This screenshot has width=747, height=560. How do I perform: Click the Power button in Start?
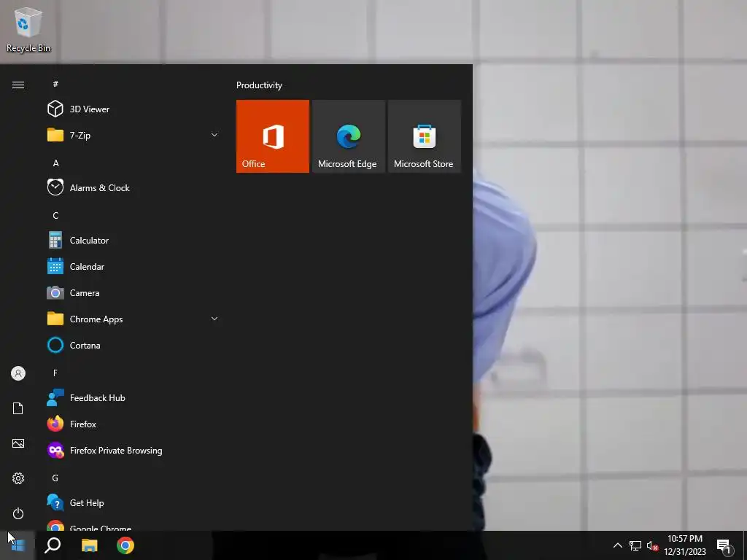(x=18, y=513)
